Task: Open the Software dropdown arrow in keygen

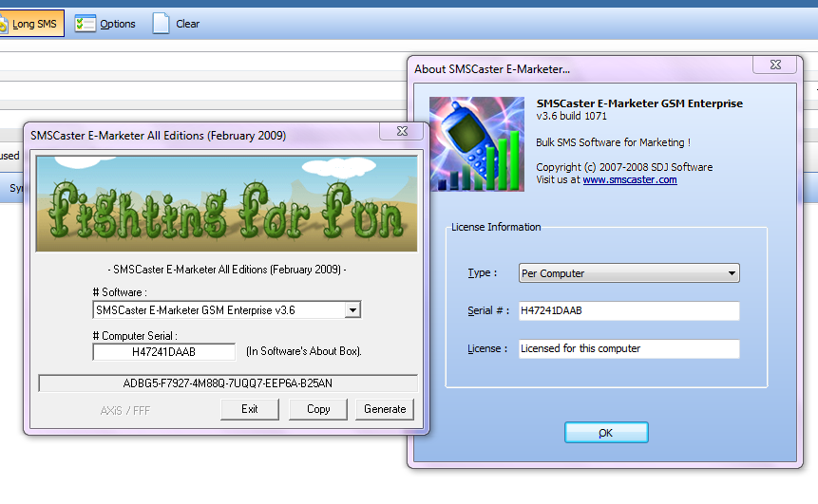Action: [352, 310]
